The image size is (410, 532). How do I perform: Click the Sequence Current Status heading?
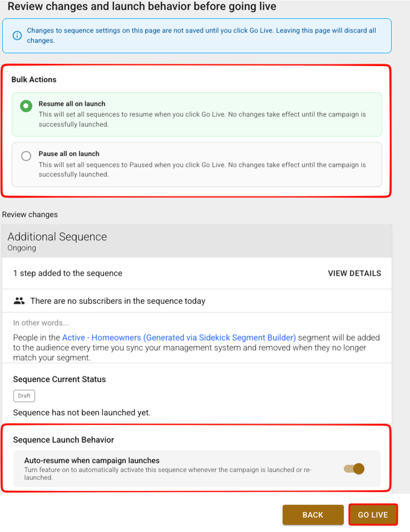pyautogui.click(x=59, y=379)
